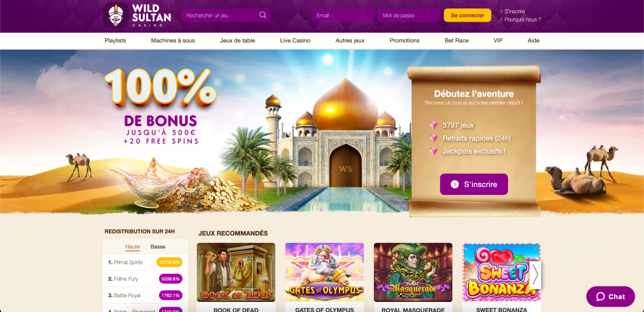Click the search magnifier icon
Screen dimensions: 644x312
[x=263, y=15]
